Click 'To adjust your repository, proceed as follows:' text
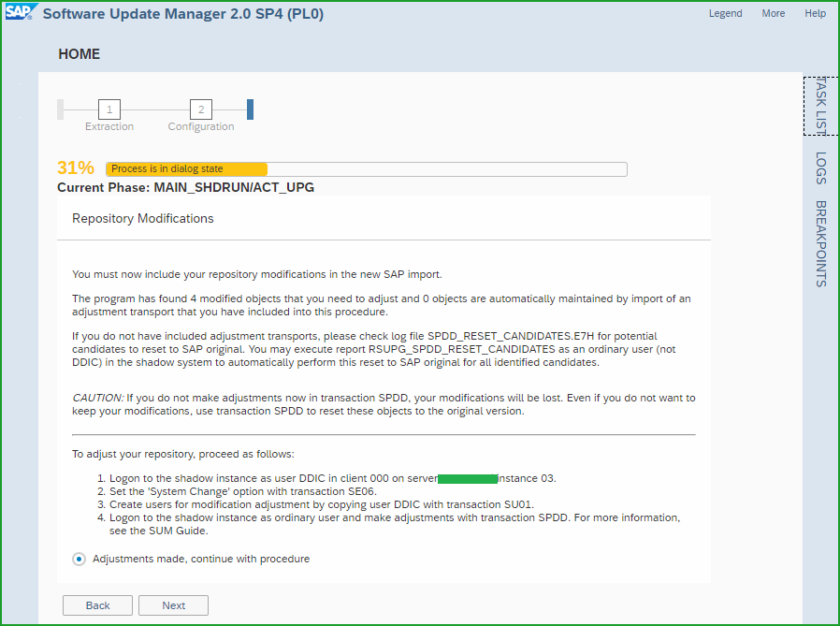The height and width of the screenshot is (626, 840). point(183,454)
